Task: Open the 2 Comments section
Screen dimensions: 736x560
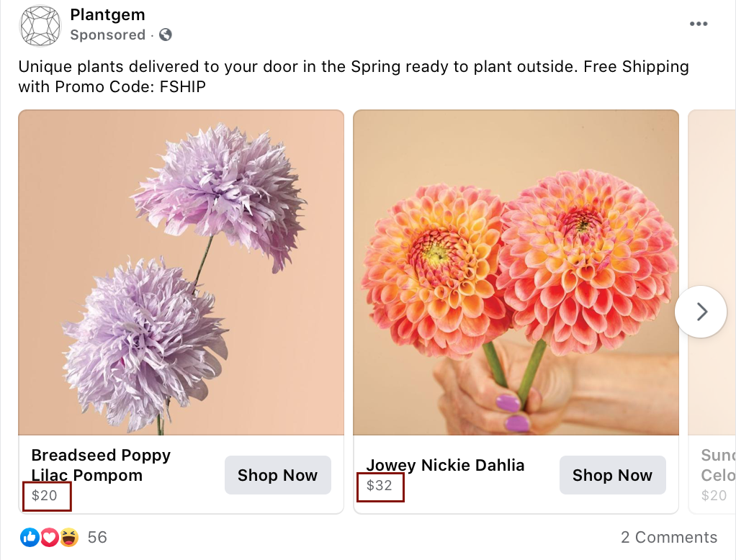Action: pos(669,537)
